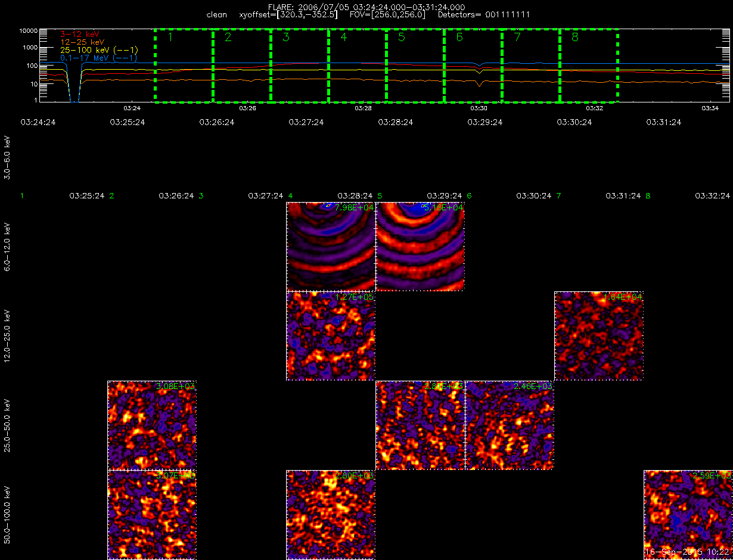The image size is (733, 560).
Task: Click the green 1 in the image grid header
Action: tap(21, 195)
